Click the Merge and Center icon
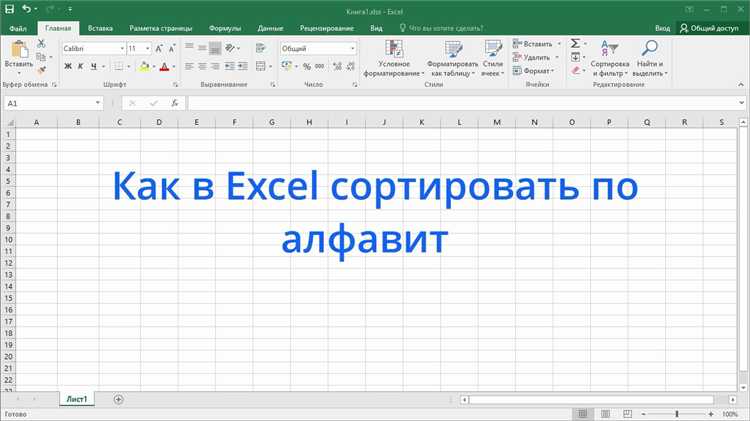The image size is (750, 421). (x=261, y=66)
